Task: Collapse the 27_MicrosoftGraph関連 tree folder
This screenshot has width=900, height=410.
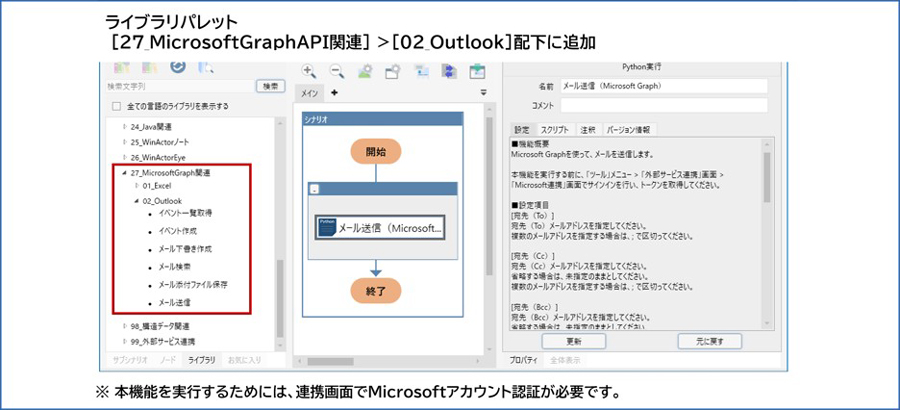Action: click(x=124, y=172)
